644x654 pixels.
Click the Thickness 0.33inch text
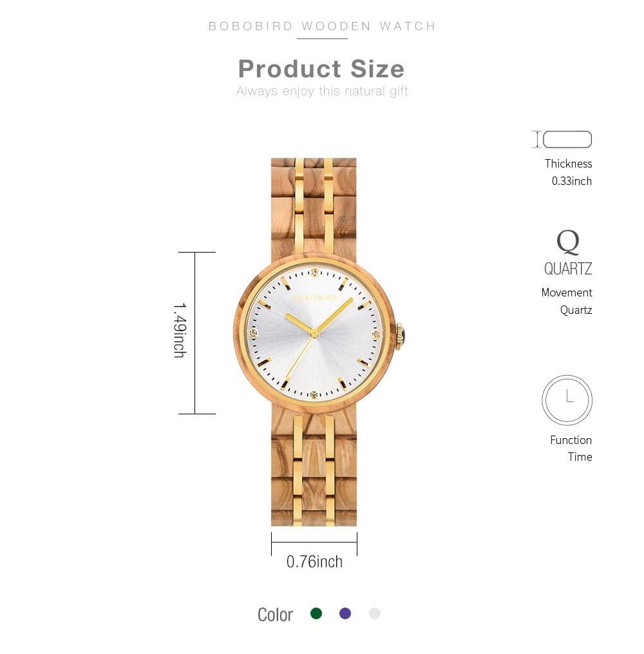(568, 172)
